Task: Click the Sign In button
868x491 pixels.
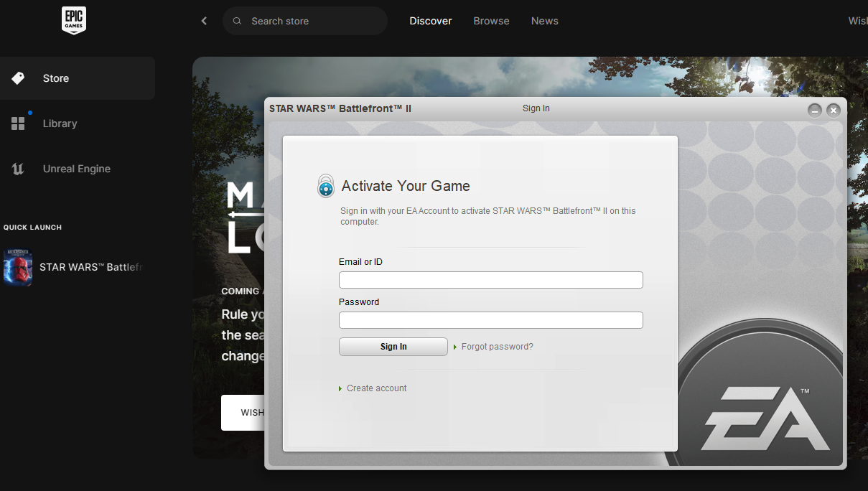Action: [393, 347]
